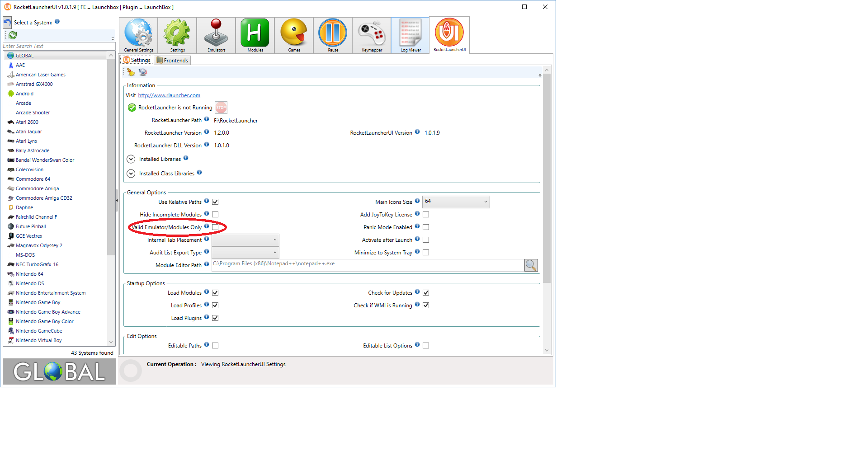The image size is (868, 470).
Task: Expand Installed Class Libraries section
Action: pos(131,174)
